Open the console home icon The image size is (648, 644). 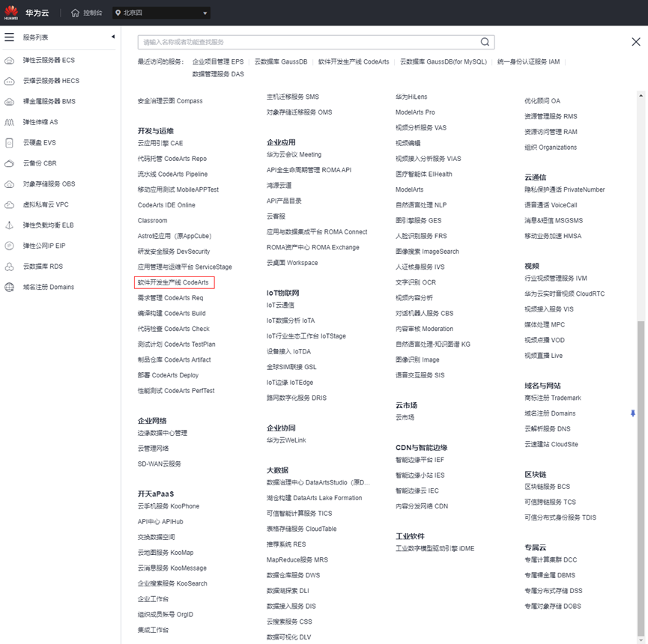tap(75, 13)
